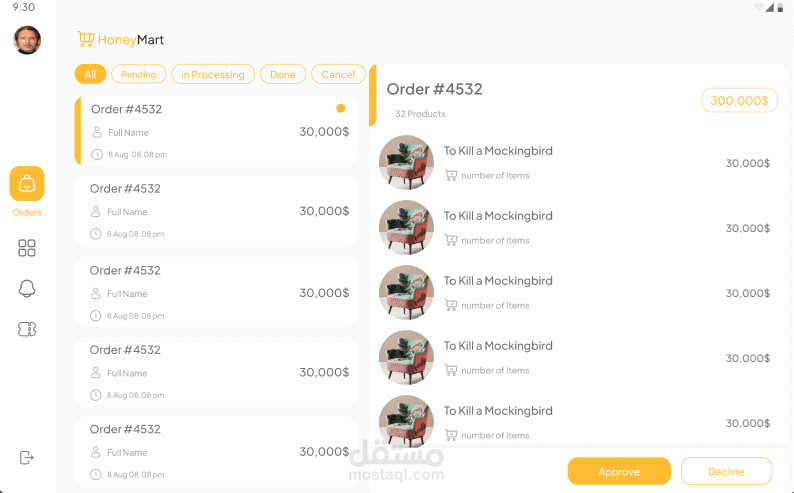The height and width of the screenshot is (493, 794).
Task: Select the All filter chip
Action: pyautogui.click(x=90, y=74)
